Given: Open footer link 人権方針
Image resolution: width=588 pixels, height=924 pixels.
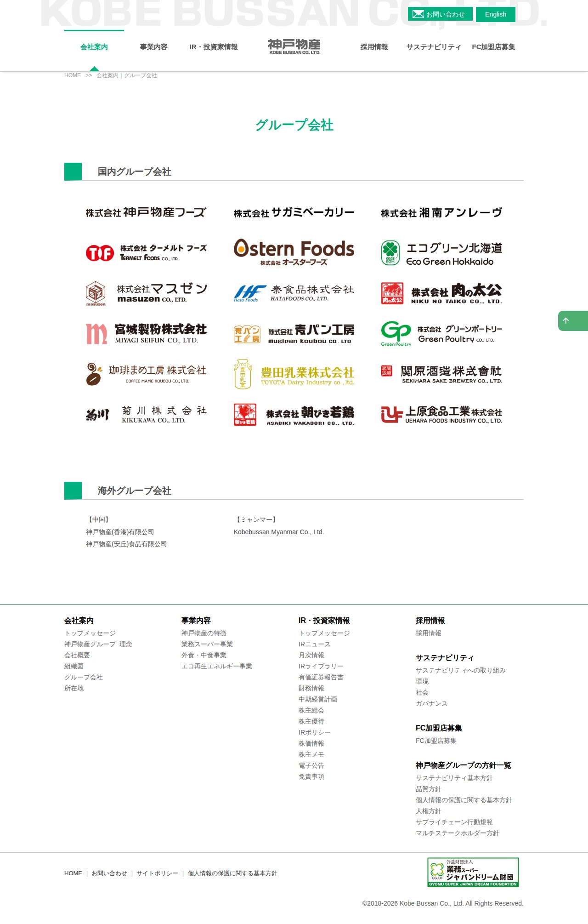Looking at the screenshot, I should pyautogui.click(x=429, y=811).
